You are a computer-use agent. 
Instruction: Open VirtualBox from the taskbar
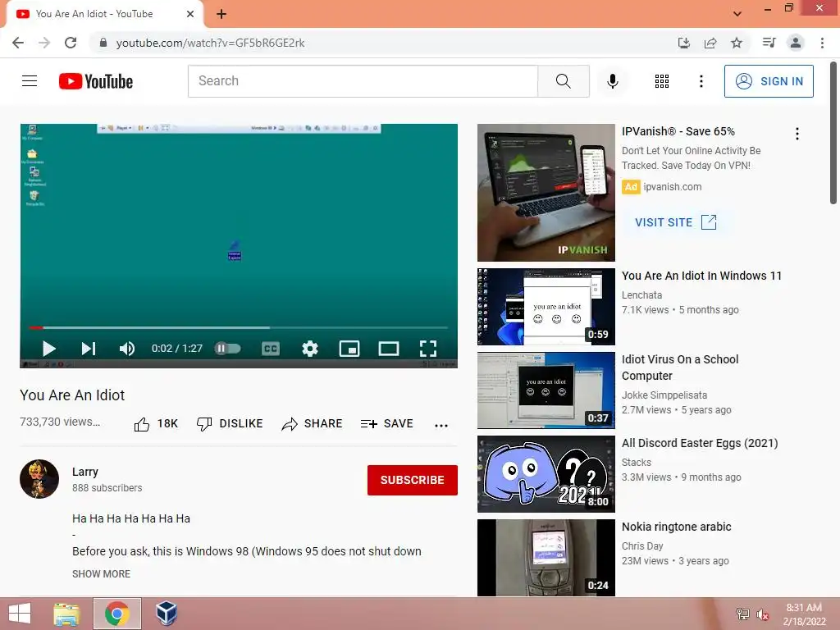tap(167, 614)
